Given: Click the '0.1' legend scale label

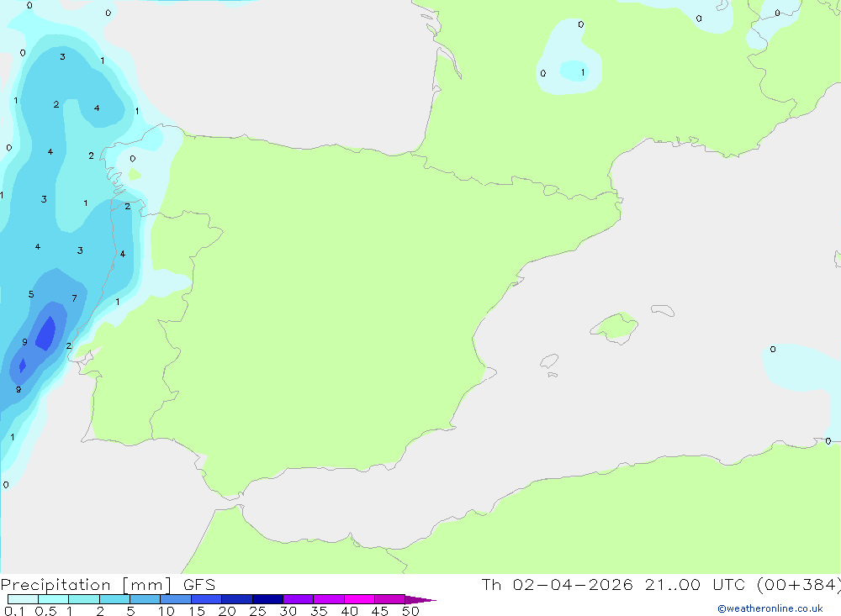Looking at the screenshot, I should point(14,611).
